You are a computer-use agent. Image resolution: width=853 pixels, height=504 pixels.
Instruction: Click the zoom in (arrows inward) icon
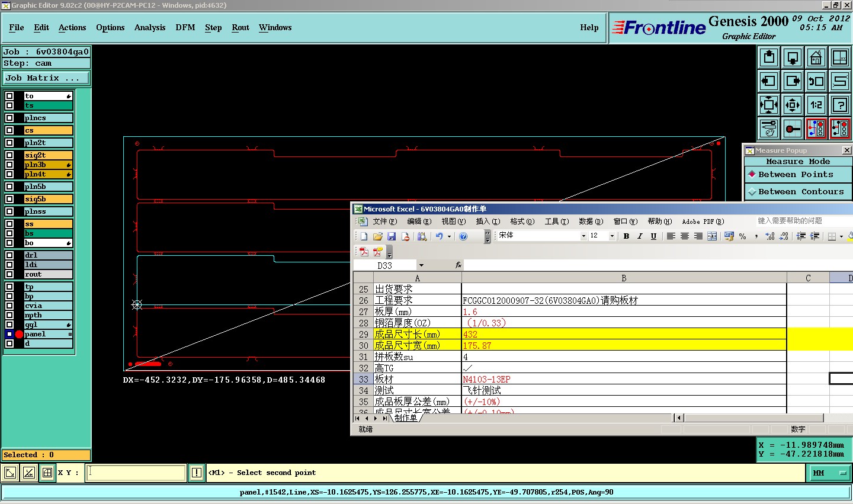tap(769, 105)
